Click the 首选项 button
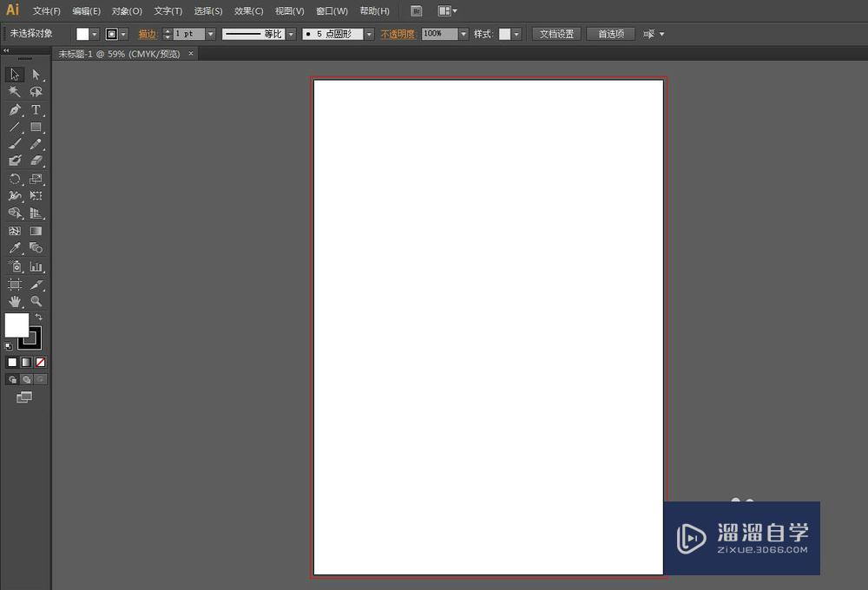Image resolution: width=868 pixels, height=590 pixels. 611,34
